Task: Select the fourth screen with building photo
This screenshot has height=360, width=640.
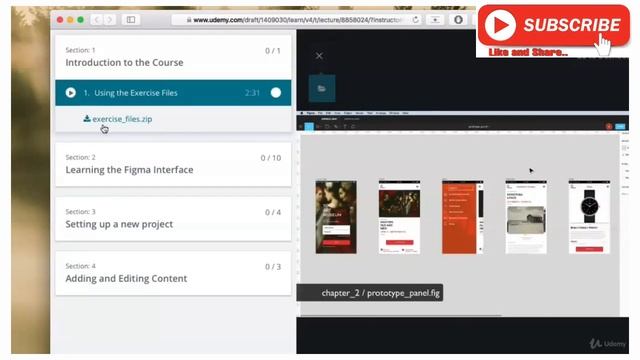Action: coord(526,217)
